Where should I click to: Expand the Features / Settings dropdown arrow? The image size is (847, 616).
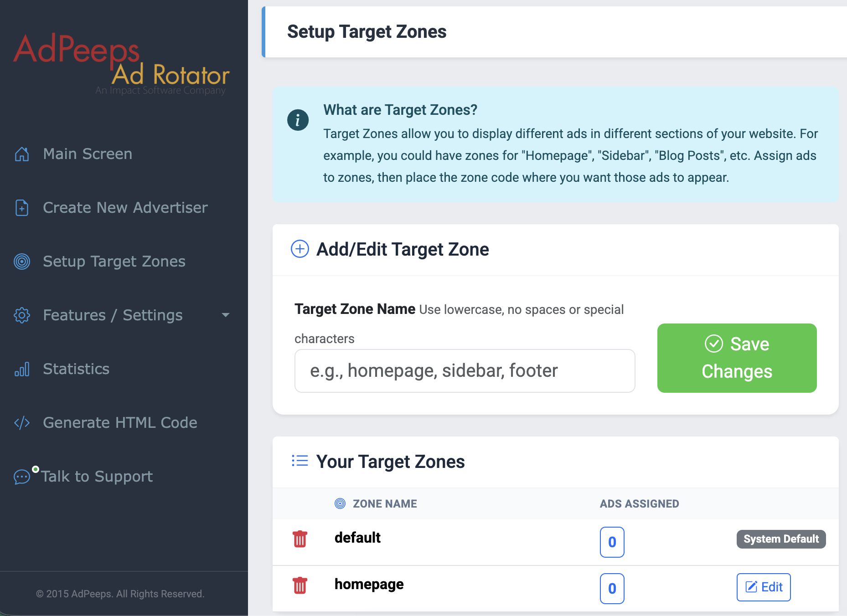225,315
